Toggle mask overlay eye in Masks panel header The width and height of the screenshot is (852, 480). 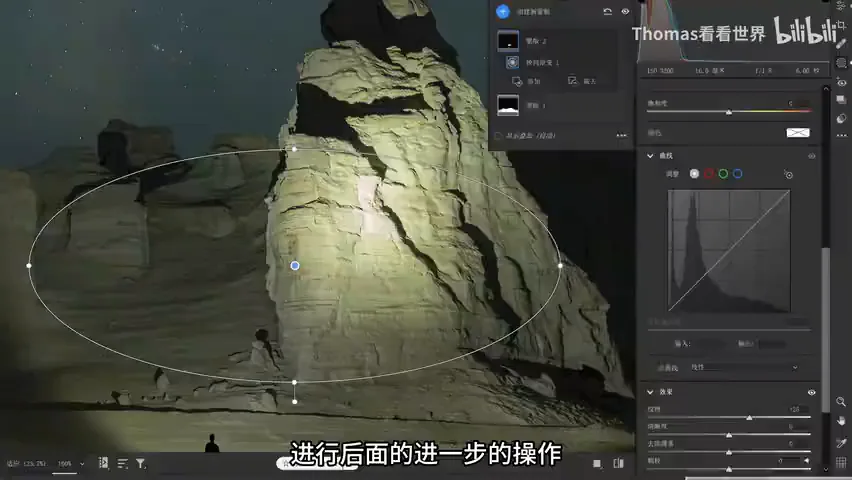(x=625, y=11)
